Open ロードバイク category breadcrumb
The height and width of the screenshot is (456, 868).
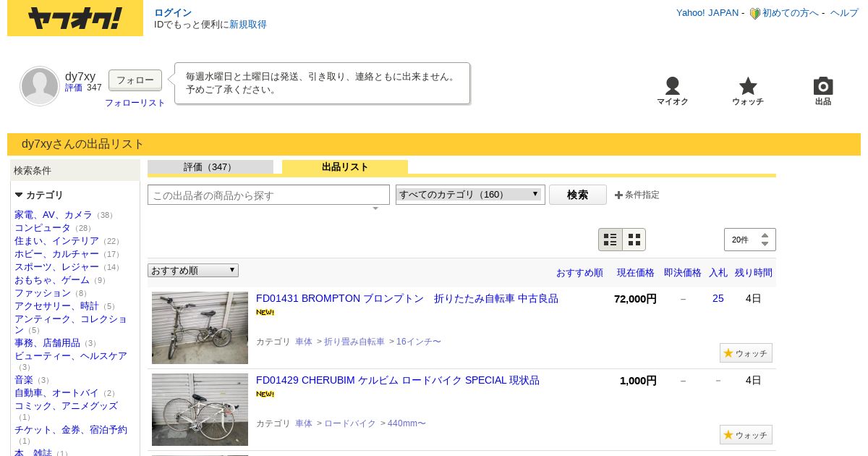(x=350, y=423)
